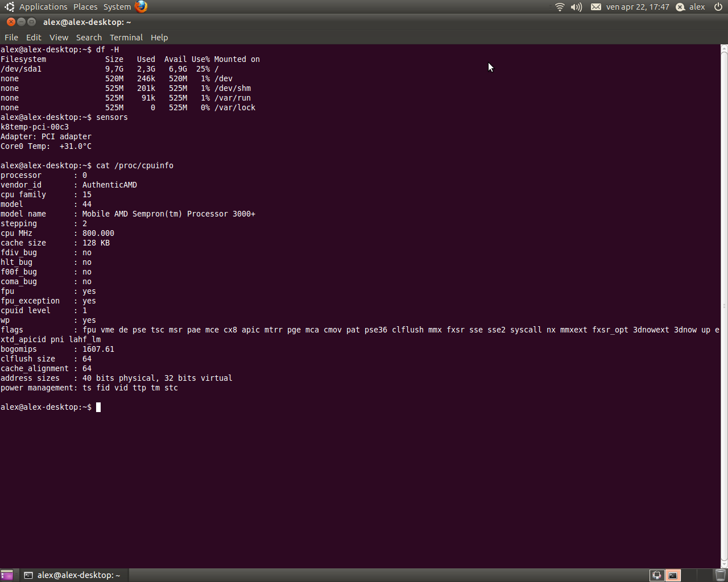This screenshot has width=728, height=582.
Task: Click the show desktop icon
Action: (7, 575)
